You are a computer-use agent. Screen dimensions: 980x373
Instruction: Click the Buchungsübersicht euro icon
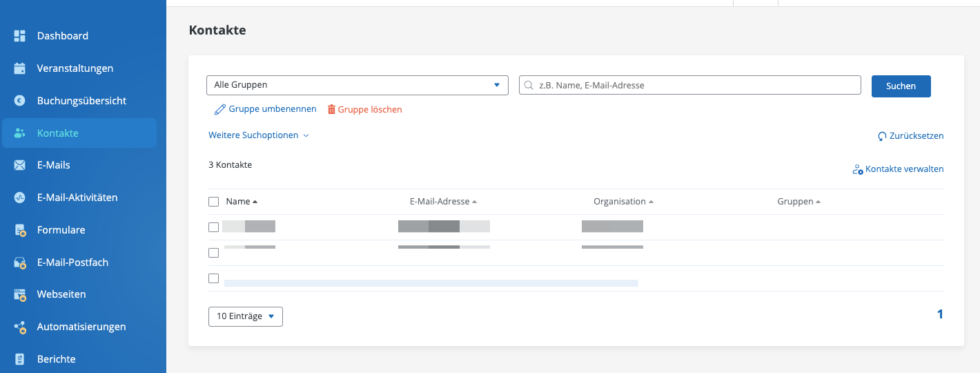20,101
